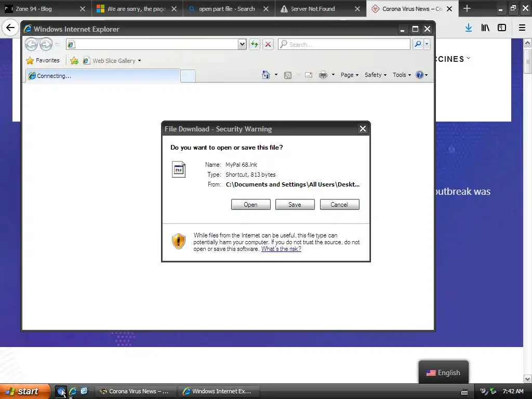Expand the IE address bar dropdown

(242, 44)
